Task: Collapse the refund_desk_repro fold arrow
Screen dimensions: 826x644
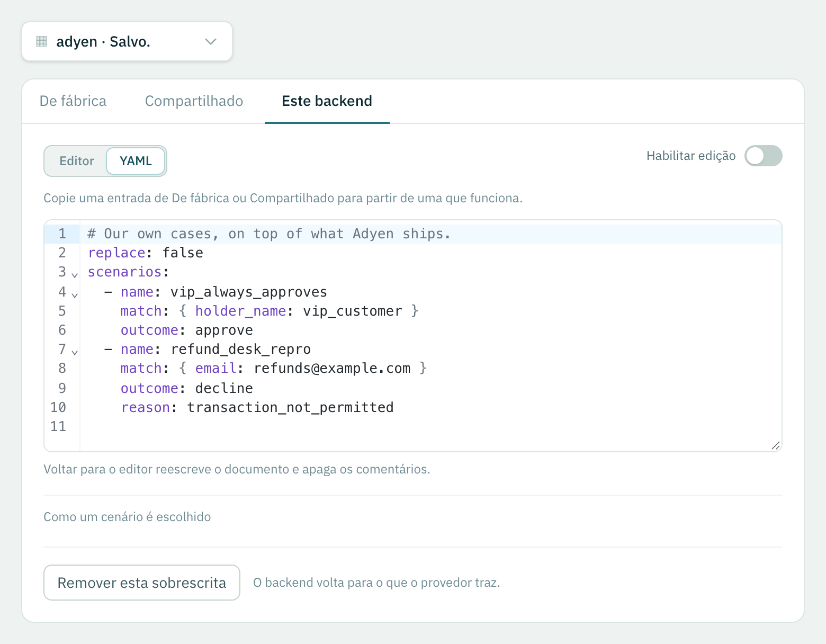Action: (x=75, y=352)
